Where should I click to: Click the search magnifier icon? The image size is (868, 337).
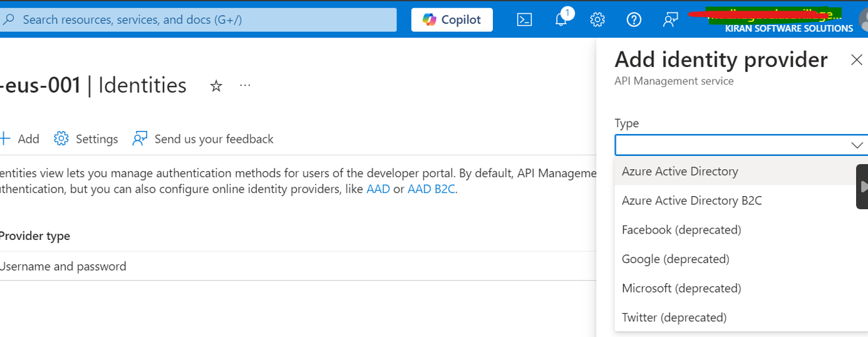point(9,19)
